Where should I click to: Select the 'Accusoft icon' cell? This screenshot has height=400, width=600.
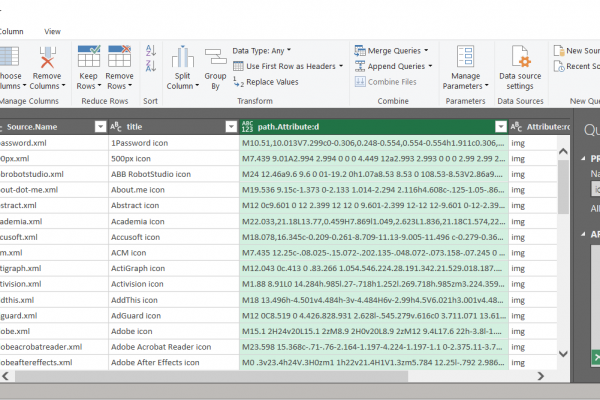[x=174, y=237]
